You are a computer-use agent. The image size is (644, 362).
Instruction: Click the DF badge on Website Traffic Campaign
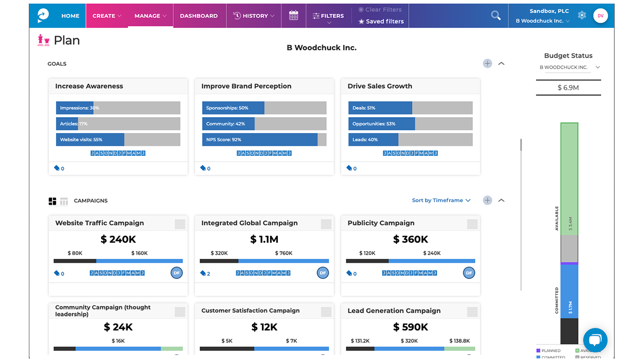176,273
